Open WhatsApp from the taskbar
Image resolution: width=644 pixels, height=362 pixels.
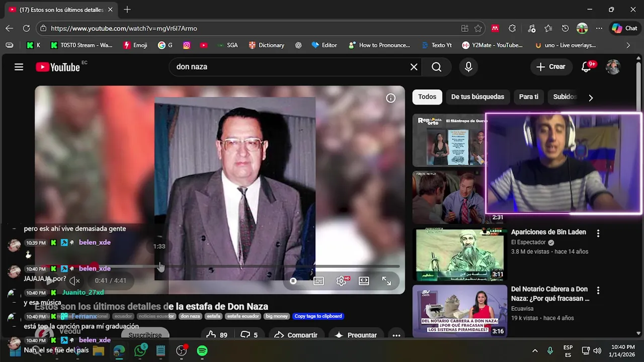click(x=140, y=350)
